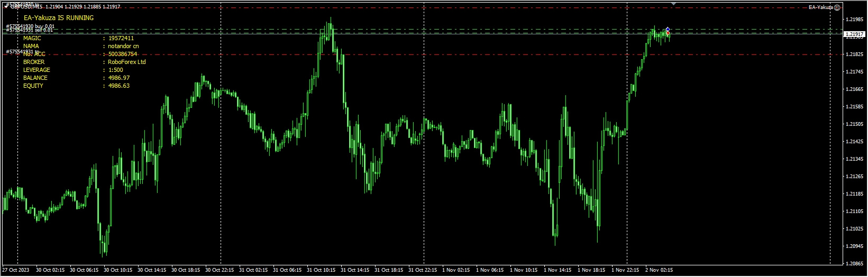Click the 1.21025 price scale label
The image size is (868, 277).
click(x=854, y=229)
